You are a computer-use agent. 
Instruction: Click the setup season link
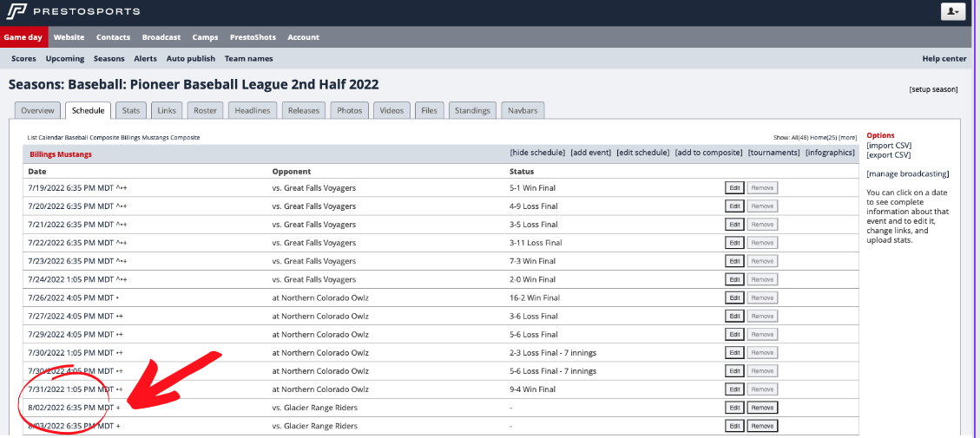tap(933, 89)
